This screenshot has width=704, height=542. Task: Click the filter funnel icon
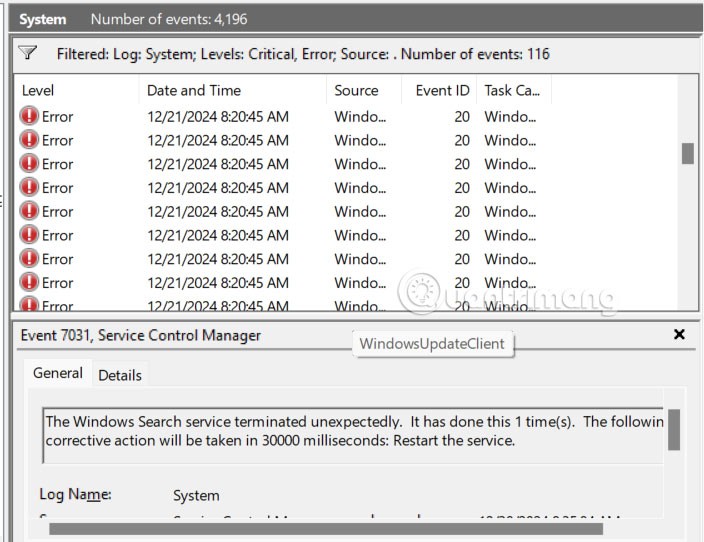(x=27, y=53)
